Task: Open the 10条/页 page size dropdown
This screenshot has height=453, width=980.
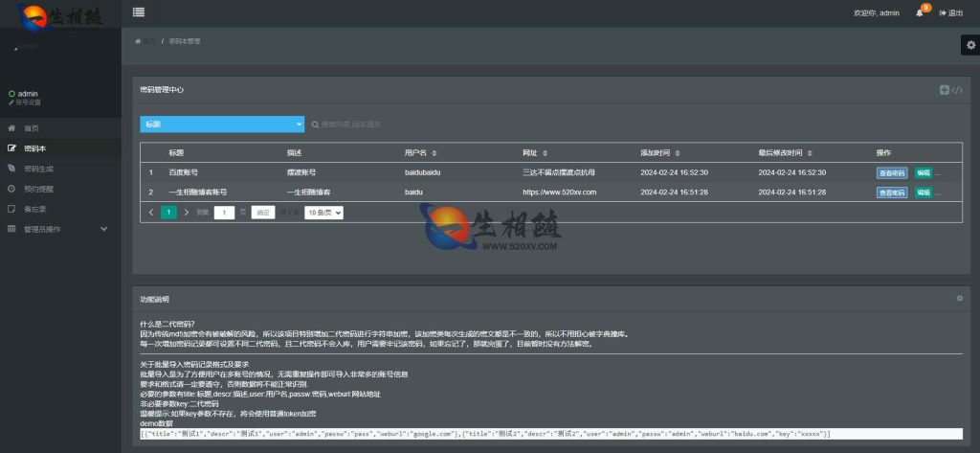Action: tap(323, 213)
